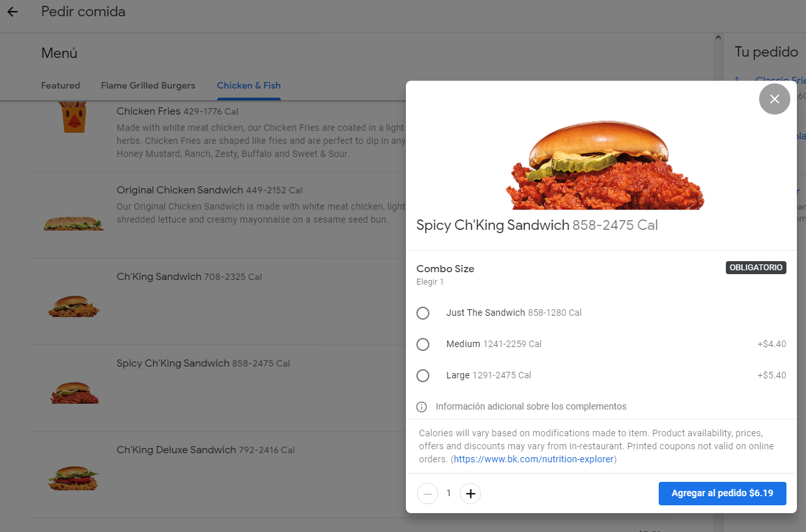Viewport: 806px width, 532px height.
Task: Switch to Flame Grilled Burgers tab
Action: pos(148,85)
